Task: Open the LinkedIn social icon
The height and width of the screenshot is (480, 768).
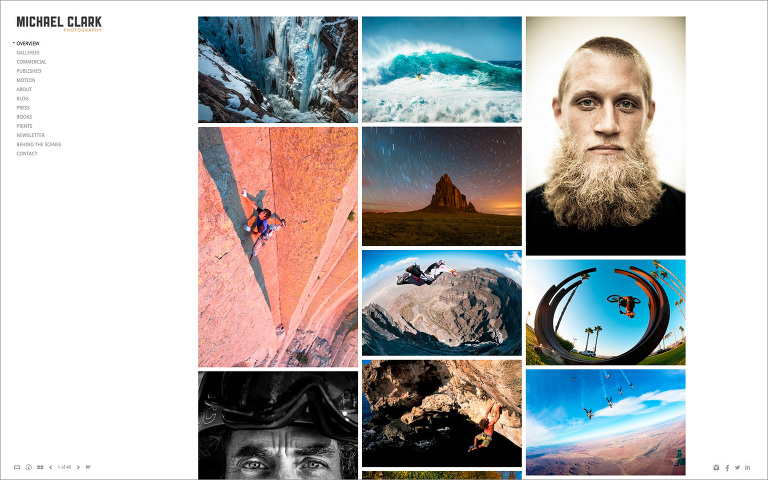Action: (747, 468)
